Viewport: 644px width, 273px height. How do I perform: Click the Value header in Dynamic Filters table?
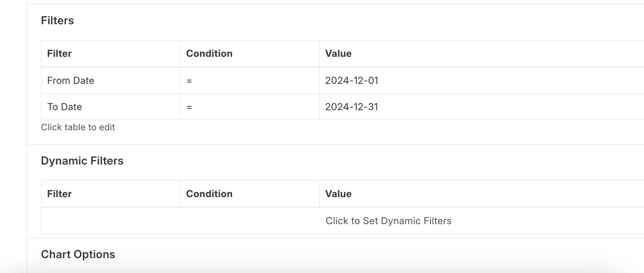[x=338, y=194]
